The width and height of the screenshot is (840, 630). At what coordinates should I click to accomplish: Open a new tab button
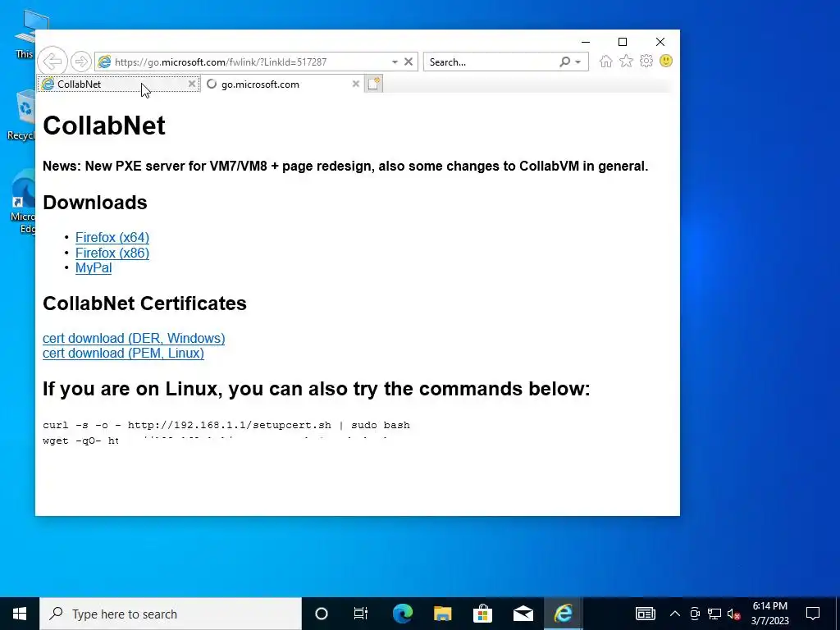(x=373, y=84)
